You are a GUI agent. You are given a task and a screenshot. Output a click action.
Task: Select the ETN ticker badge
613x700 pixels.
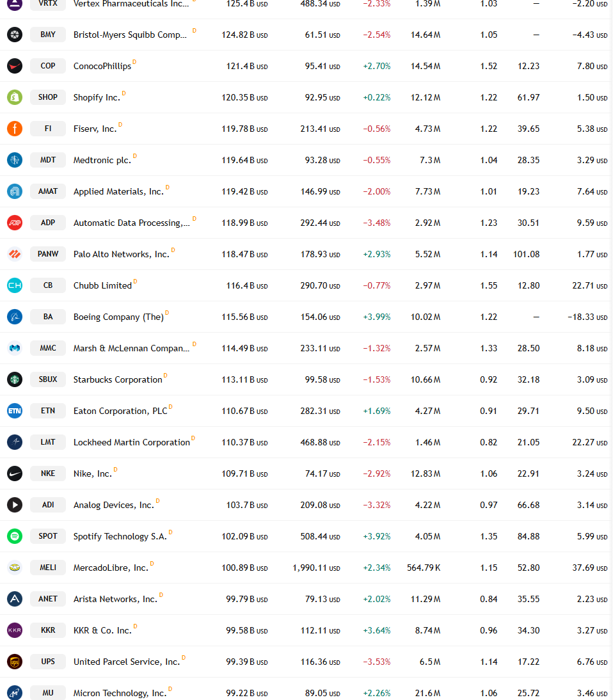pos(48,411)
